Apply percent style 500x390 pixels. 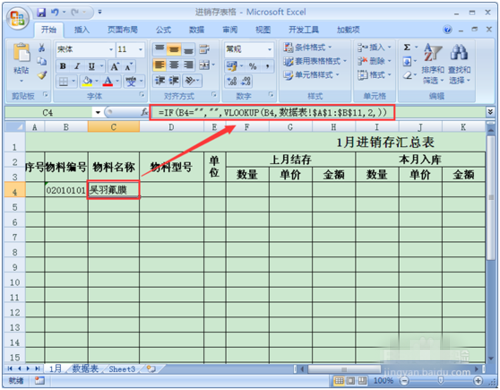(x=253, y=66)
